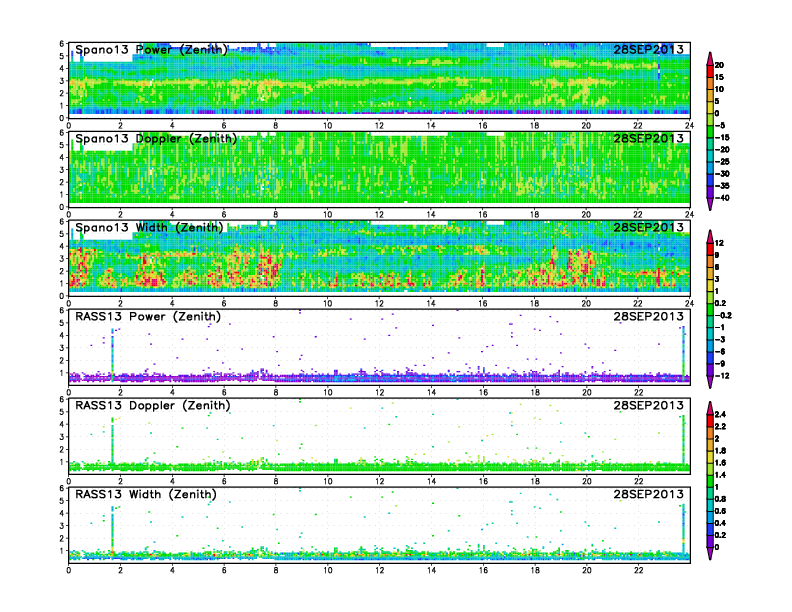
Task: Click the red band above label 15 on the top colorbar
Action: coord(710,71)
